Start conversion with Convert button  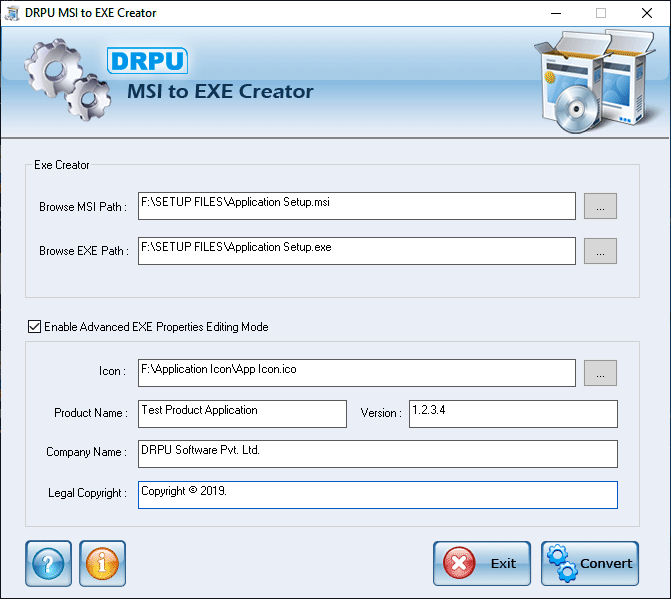(x=590, y=563)
